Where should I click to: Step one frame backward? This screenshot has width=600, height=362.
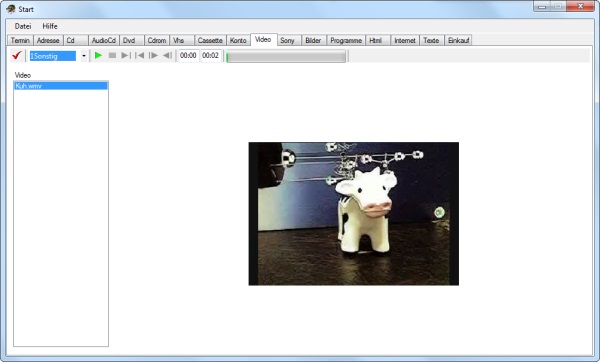tap(167, 55)
